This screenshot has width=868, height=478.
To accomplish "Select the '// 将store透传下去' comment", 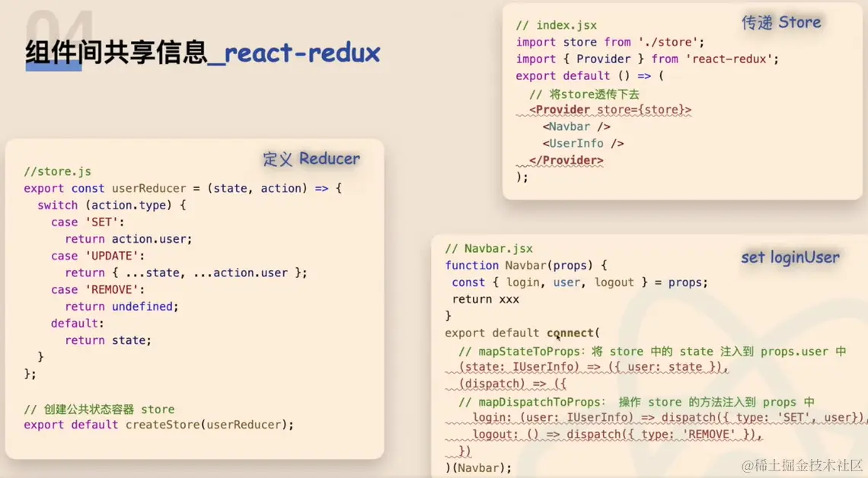I will tap(584, 94).
